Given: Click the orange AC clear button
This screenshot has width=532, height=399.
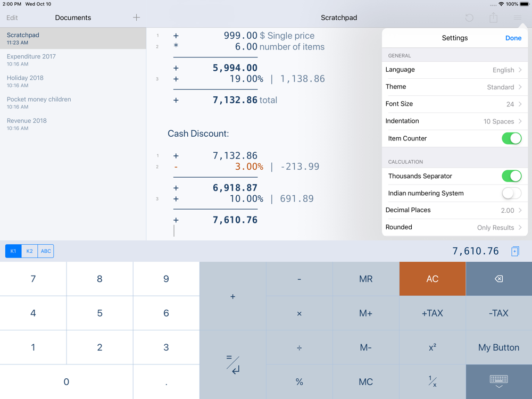Looking at the screenshot, I should 432,279.
